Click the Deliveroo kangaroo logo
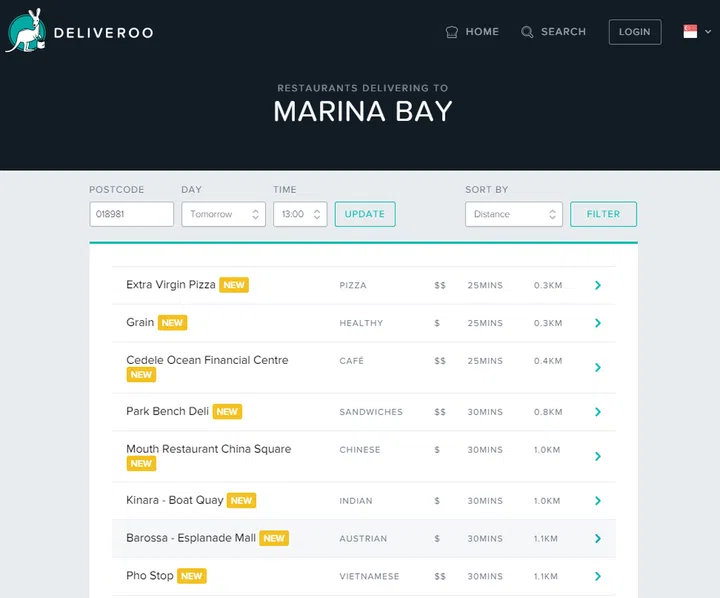 point(25,30)
